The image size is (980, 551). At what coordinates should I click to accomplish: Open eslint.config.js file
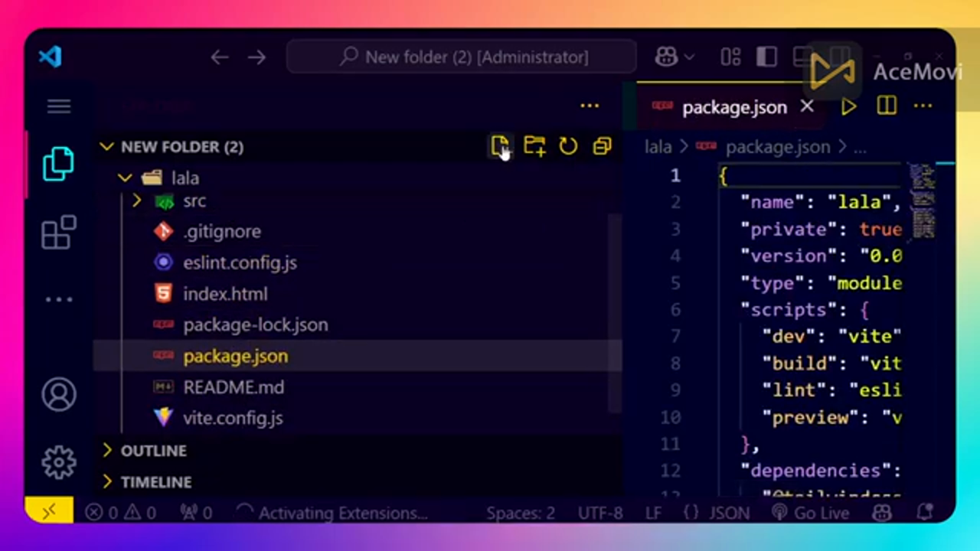point(240,263)
